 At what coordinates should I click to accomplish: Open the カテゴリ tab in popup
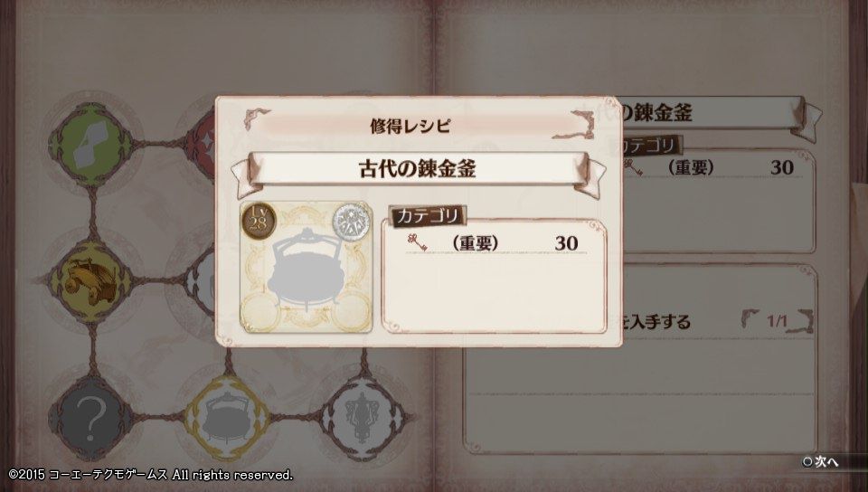[428, 216]
